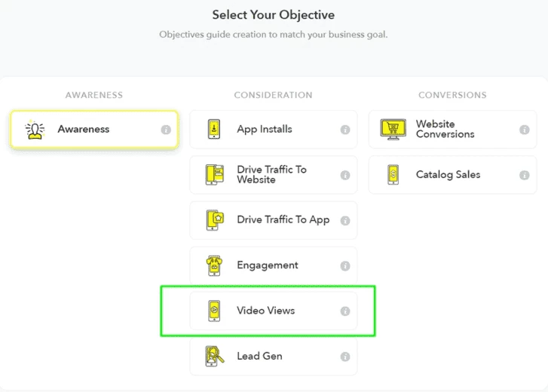Viewport: 548px width, 392px height.
Task: Select the Video Views objective
Action: (274, 311)
